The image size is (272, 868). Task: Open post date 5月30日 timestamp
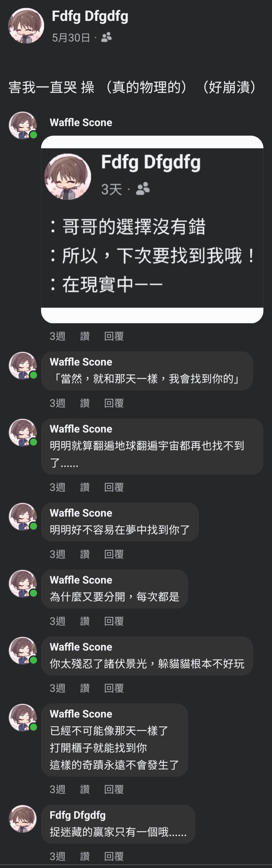71,37
